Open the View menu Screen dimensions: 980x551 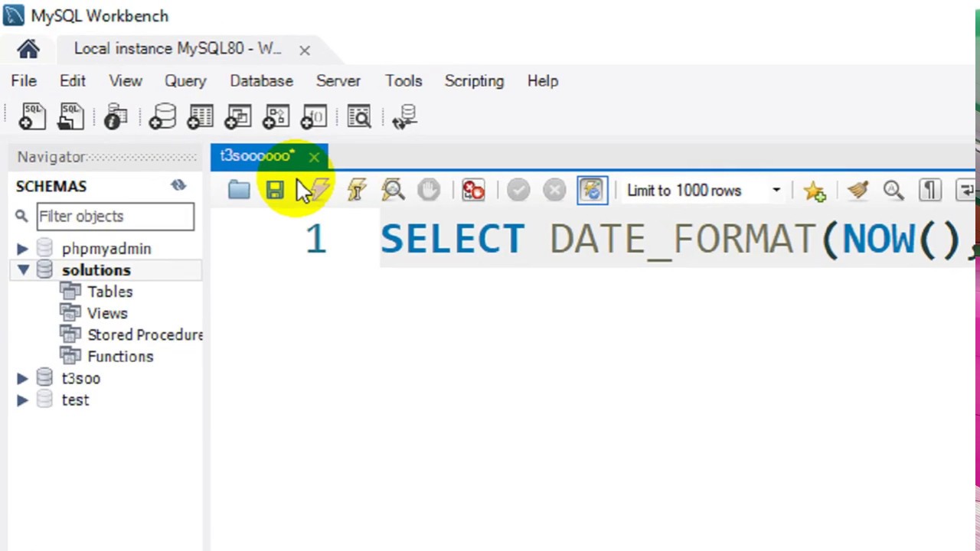(126, 81)
